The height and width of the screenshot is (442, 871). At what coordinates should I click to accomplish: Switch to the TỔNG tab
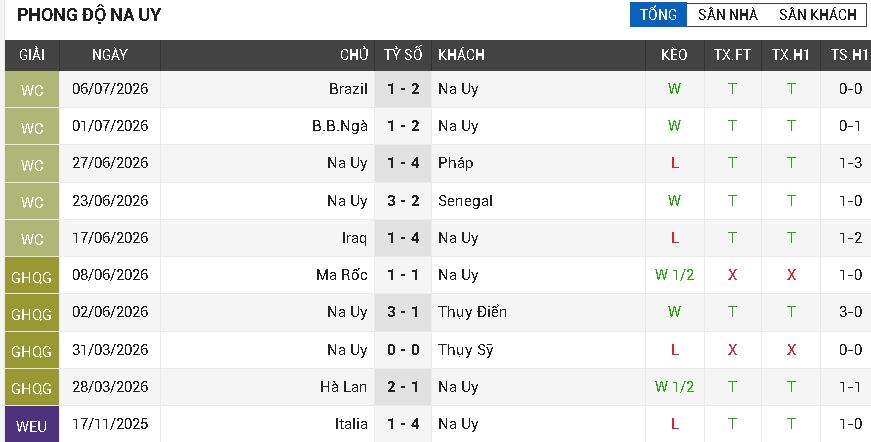658,14
